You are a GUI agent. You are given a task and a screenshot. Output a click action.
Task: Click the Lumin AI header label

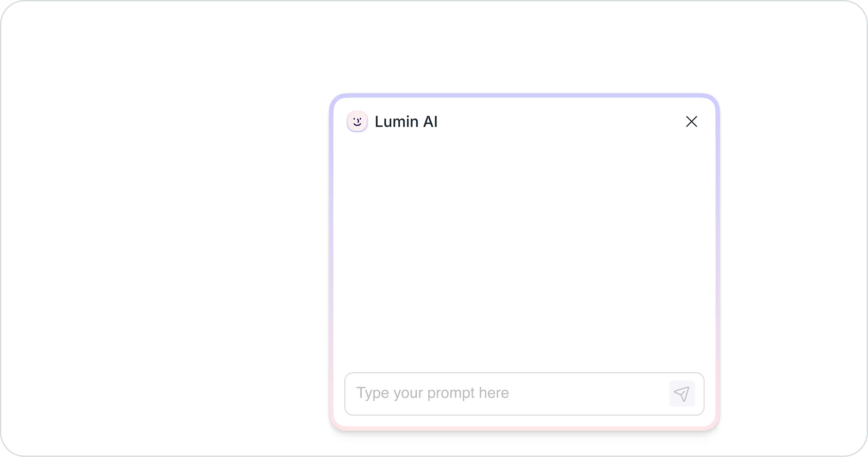click(406, 122)
